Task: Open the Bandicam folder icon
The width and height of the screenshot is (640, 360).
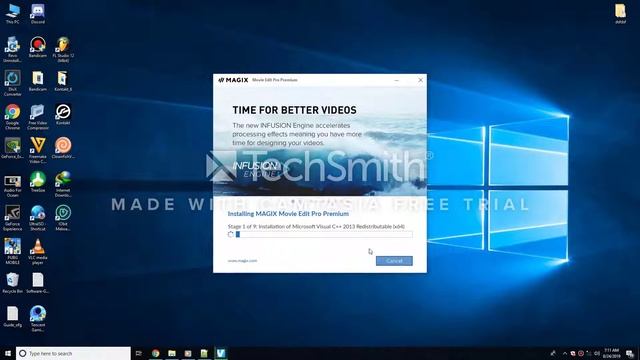Action: pyautogui.click(x=38, y=81)
